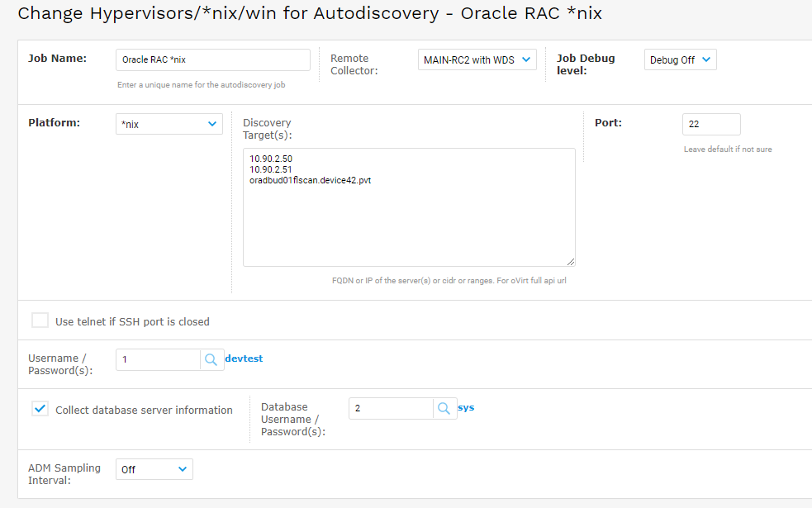Click the Username/Password ID field containing 1

[158, 359]
